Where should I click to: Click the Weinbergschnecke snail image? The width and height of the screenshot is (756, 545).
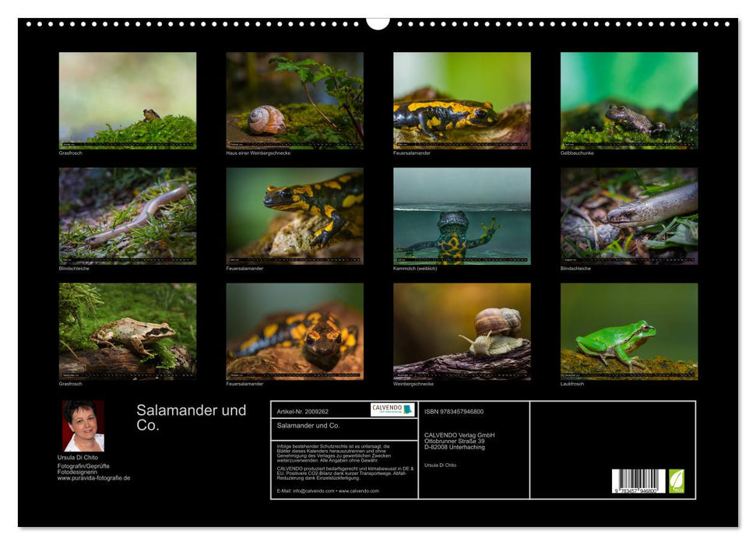click(x=462, y=332)
